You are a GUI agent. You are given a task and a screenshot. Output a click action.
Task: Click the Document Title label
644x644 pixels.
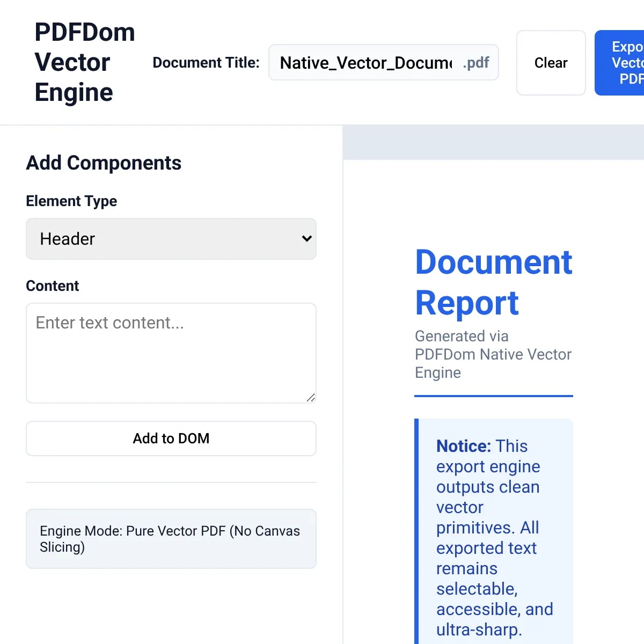[x=206, y=63]
